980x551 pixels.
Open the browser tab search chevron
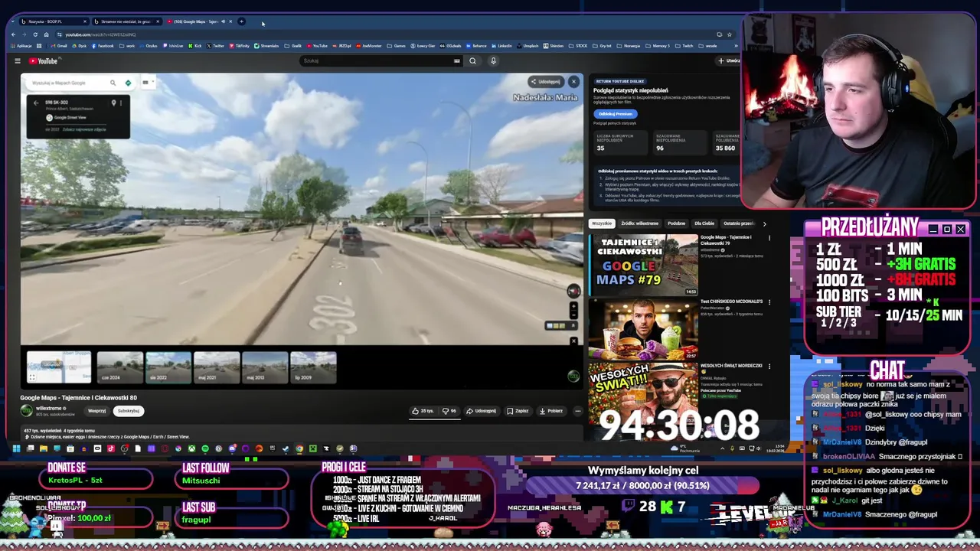(x=14, y=21)
